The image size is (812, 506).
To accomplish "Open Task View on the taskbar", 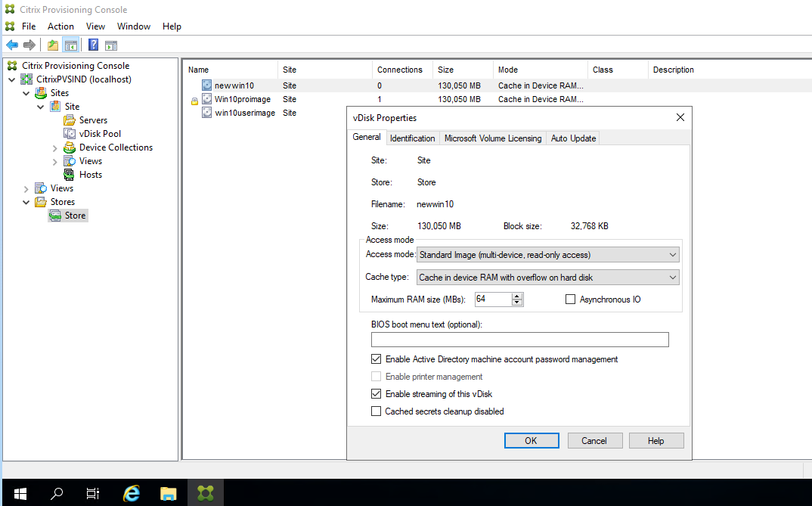I will (x=93, y=493).
